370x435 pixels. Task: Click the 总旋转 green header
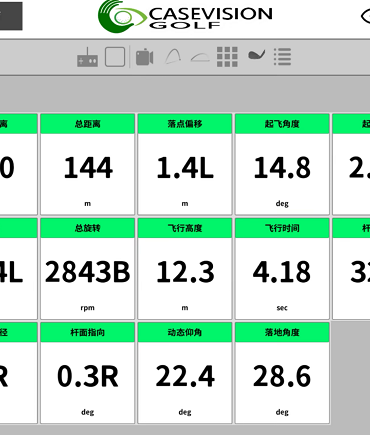(88, 228)
